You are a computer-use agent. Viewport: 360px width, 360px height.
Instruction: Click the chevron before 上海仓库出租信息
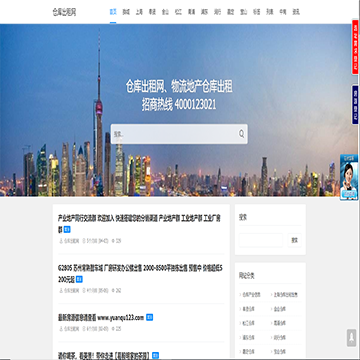point(272,295)
